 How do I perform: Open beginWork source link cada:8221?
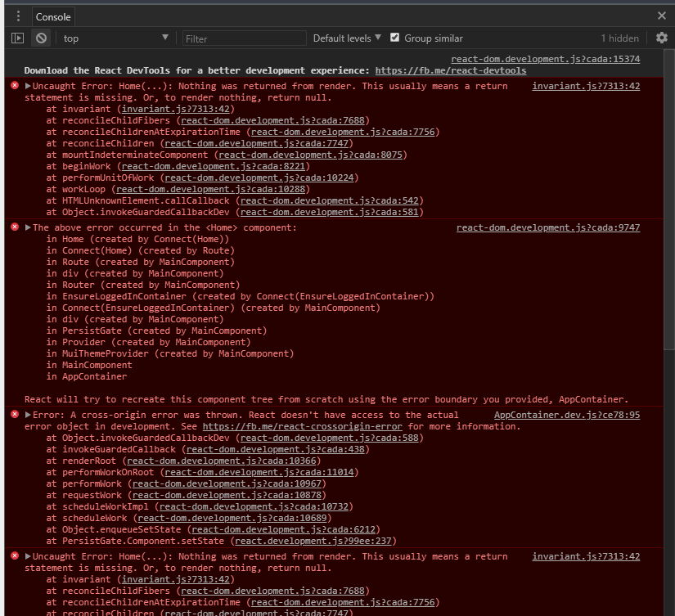213,167
